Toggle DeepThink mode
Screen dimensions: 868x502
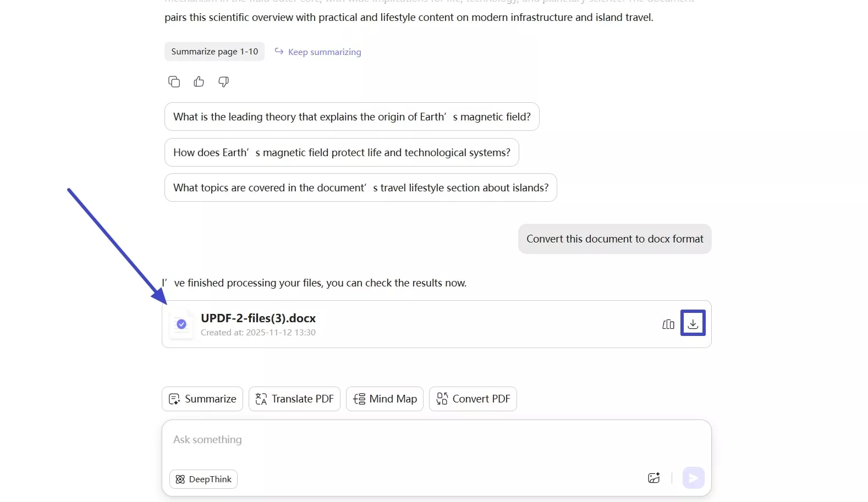203,479
